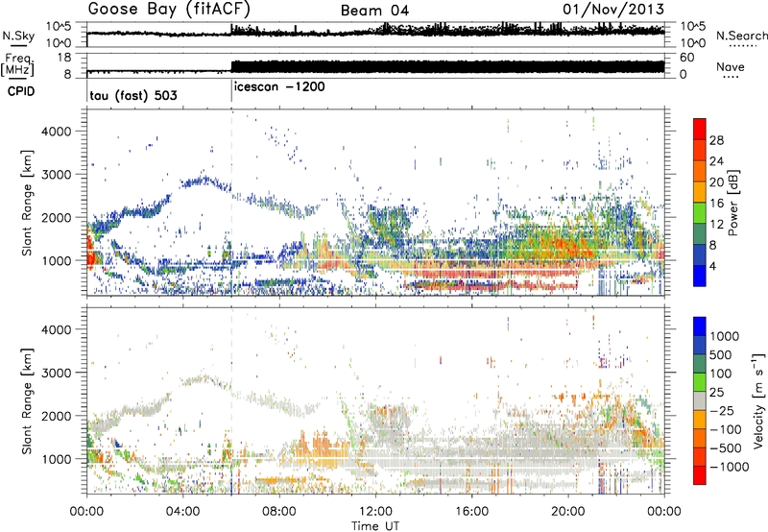The height and width of the screenshot is (532, 768).
Task: Click the 20:00 time tick label
Action: pos(567,512)
